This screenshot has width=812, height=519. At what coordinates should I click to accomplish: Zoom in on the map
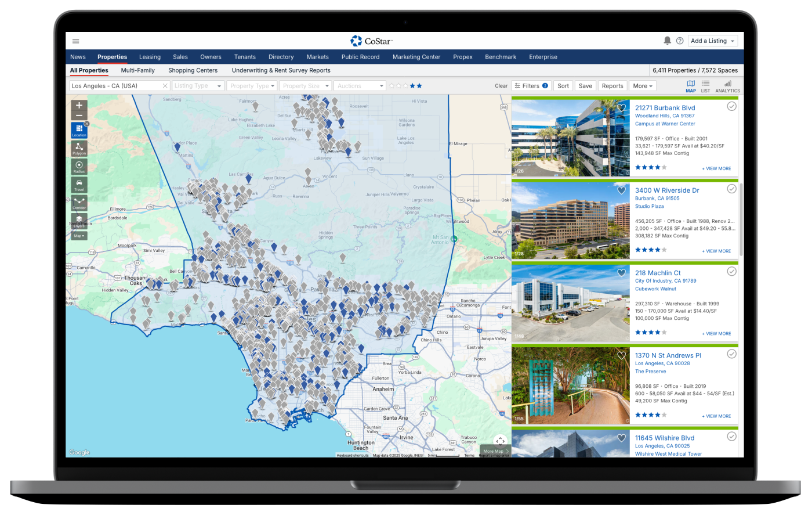(x=79, y=106)
